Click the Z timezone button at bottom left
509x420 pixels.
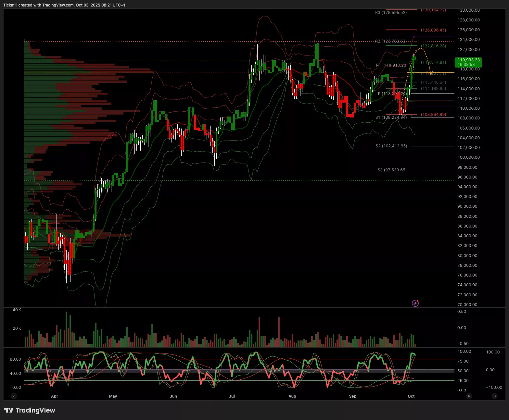(14, 396)
